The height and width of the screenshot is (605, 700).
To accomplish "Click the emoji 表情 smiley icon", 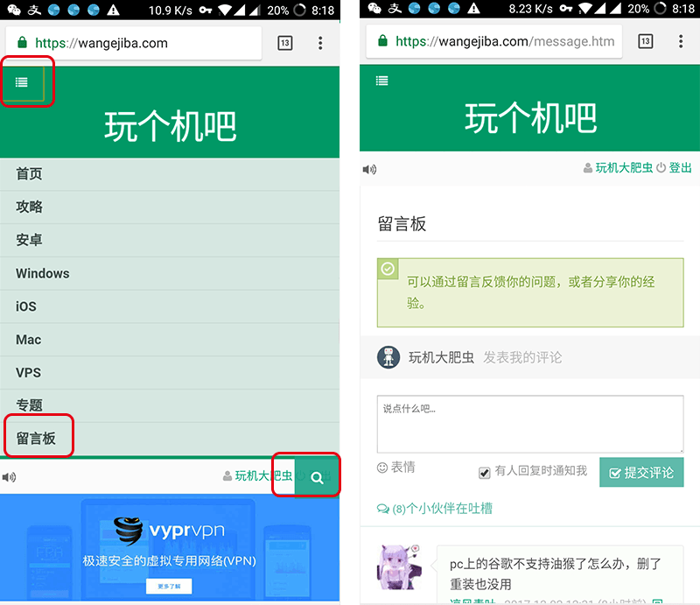I will (382, 468).
